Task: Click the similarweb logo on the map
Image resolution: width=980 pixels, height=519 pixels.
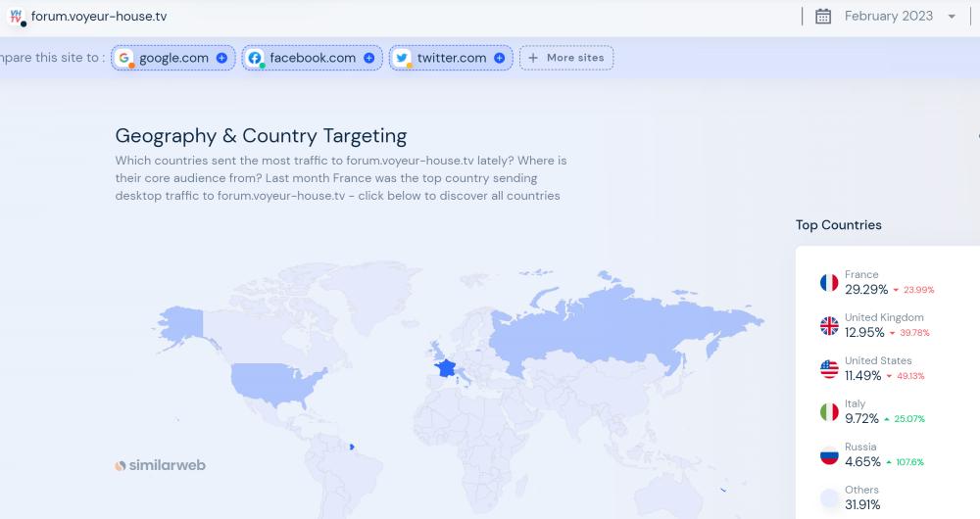Action: [160, 465]
